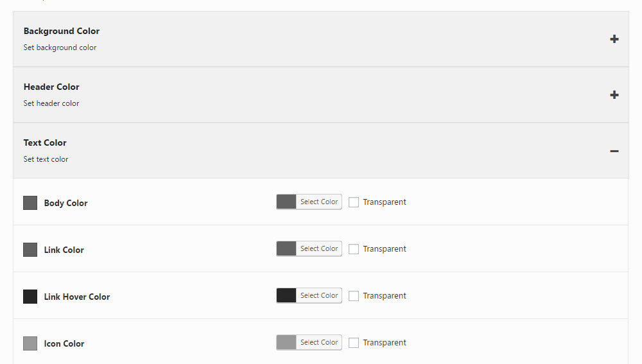
Task: Click dark swatch in Link Hover picker button
Action: [286, 295]
